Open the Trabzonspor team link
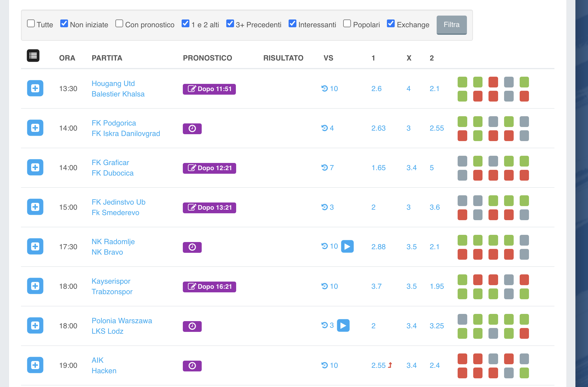The image size is (588, 387). coord(112,292)
